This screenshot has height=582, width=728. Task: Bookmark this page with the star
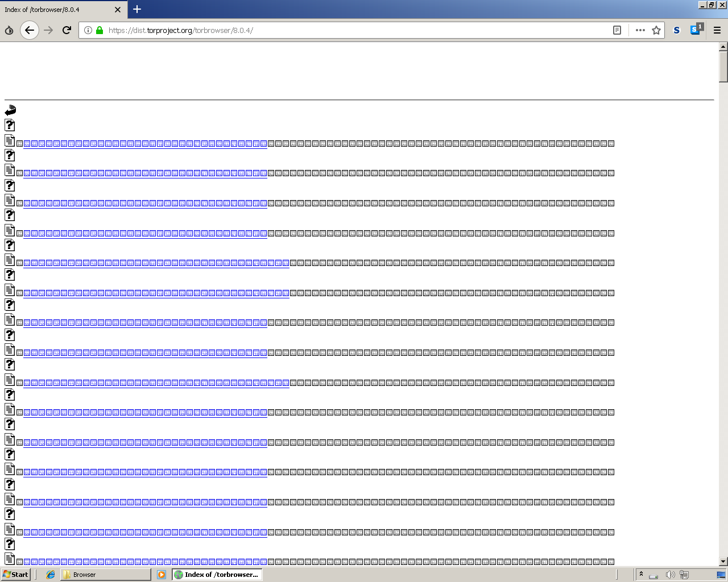pyautogui.click(x=656, y=30)
